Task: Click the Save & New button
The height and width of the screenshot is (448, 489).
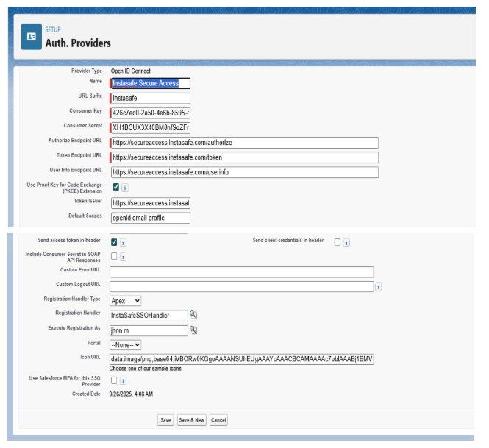Action: coord(191,420)
